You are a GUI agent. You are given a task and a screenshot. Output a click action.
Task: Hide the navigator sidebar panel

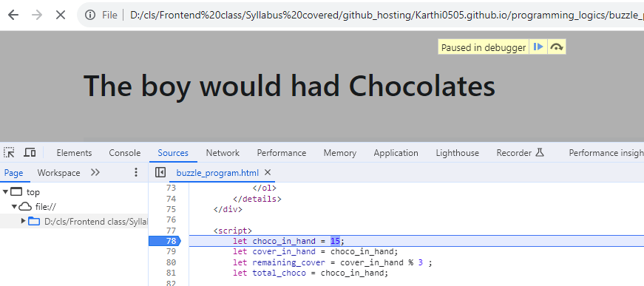160,173
